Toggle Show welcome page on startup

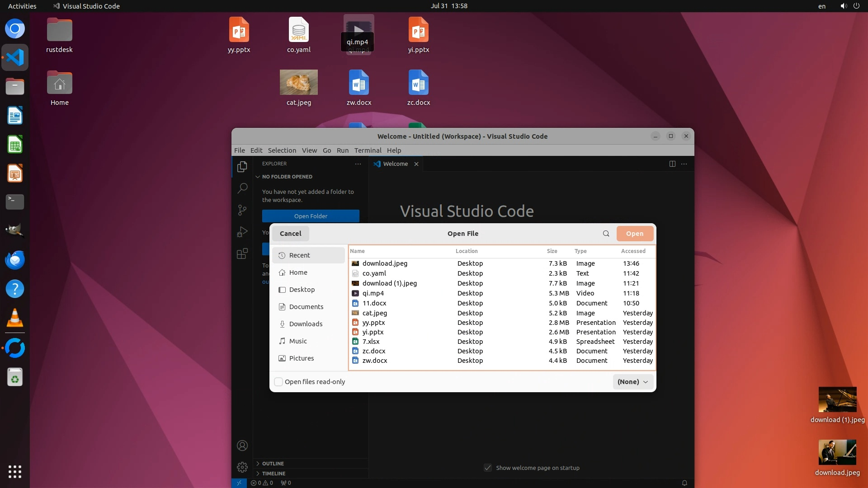coord(488,468)
